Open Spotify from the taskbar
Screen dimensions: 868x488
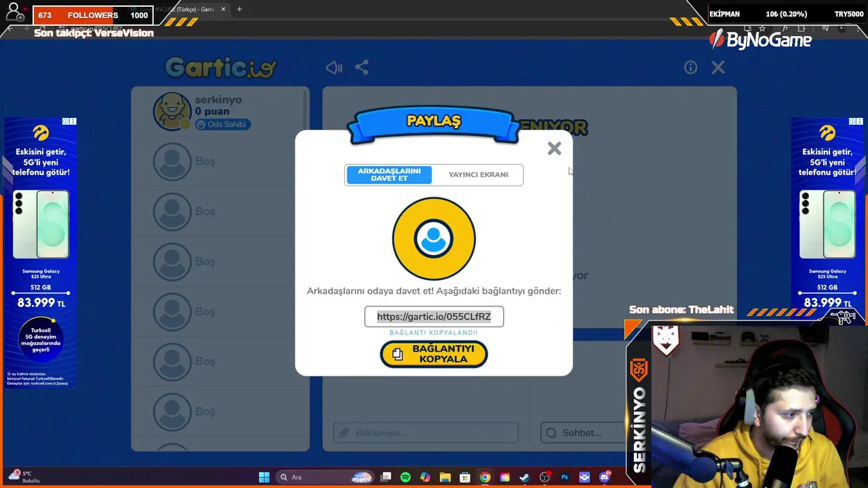point(406,477)
